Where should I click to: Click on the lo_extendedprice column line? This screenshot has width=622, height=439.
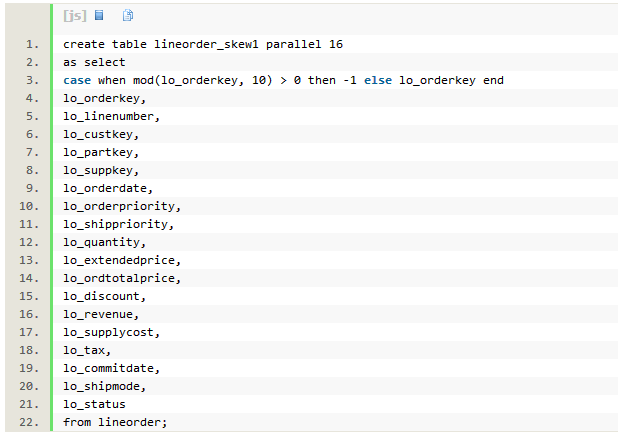[x=121, y=260]
